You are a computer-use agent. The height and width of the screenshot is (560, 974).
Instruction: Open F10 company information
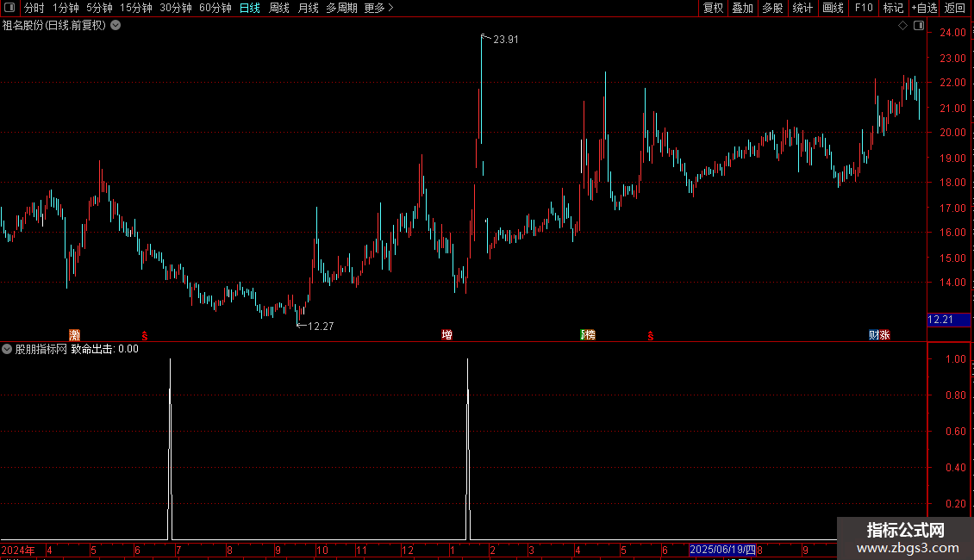tap(864, 8)
